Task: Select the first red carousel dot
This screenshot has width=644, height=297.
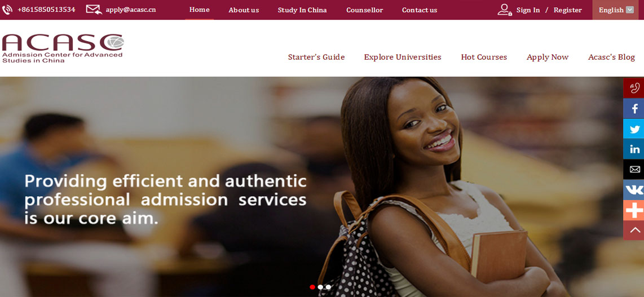Action: (312, 287)
